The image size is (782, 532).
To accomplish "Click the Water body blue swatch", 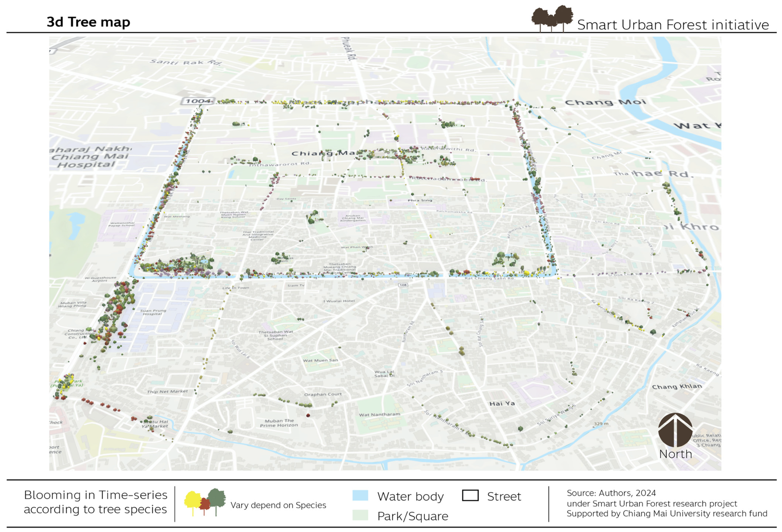I will point(360,495).
